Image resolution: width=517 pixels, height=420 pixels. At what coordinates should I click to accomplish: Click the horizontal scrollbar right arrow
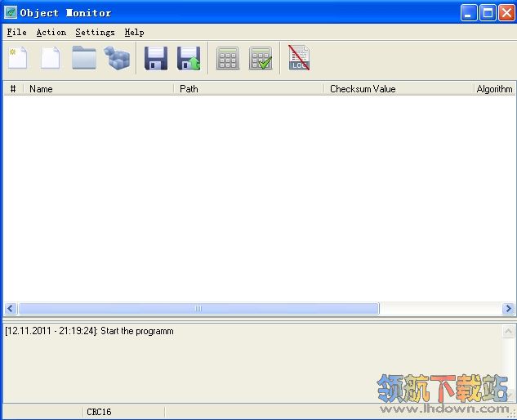(x=508, y=309)
